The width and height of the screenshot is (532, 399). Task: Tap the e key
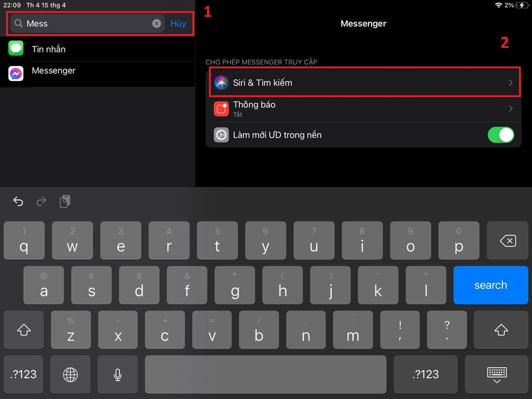point(121,241)
